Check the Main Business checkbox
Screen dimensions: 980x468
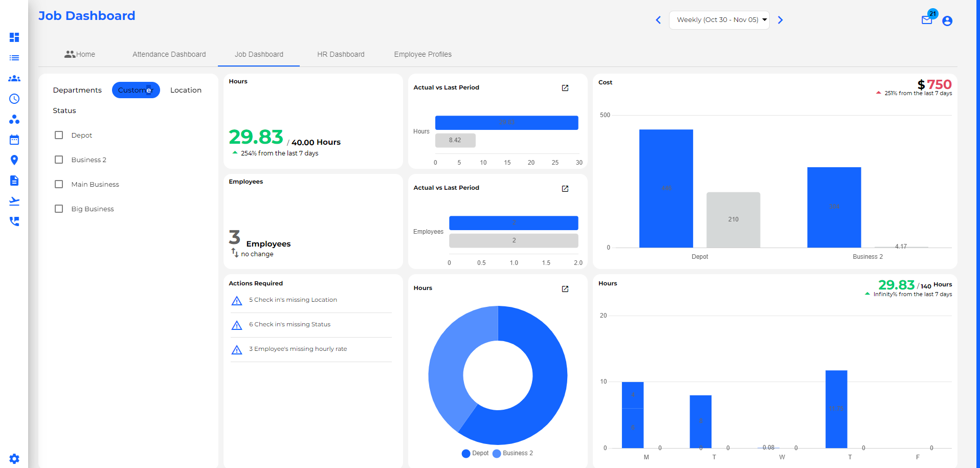click(58, 184)
